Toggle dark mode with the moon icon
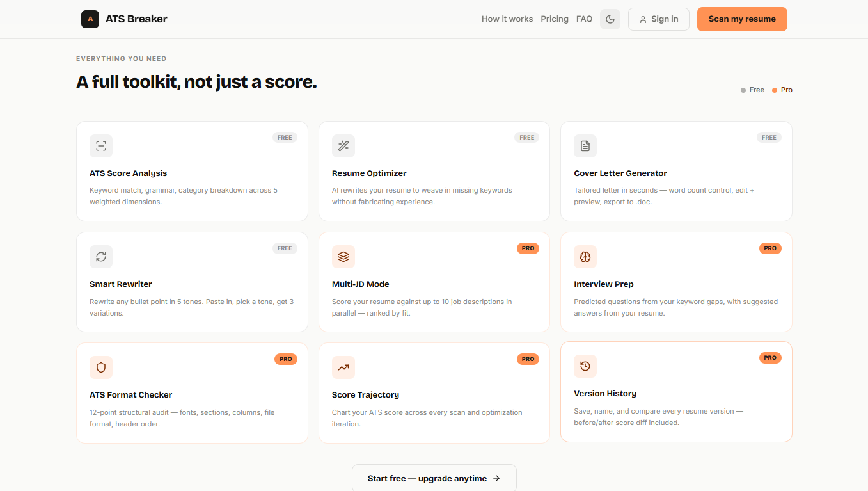 tap(610, 19)
